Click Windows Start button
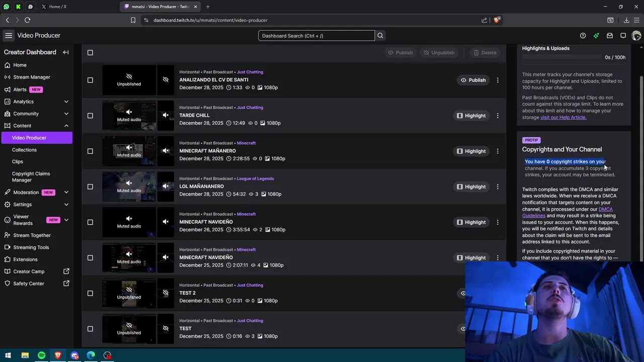The height and width of the screenshot is (362, 644). [8, 355]
